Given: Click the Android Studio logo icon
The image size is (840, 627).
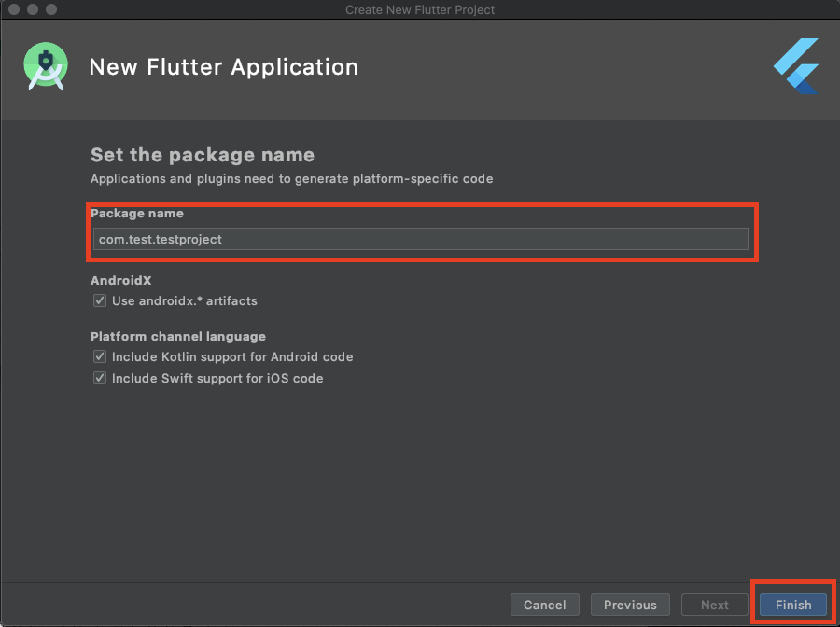Looking at the screenshot, I should [46, 66].
